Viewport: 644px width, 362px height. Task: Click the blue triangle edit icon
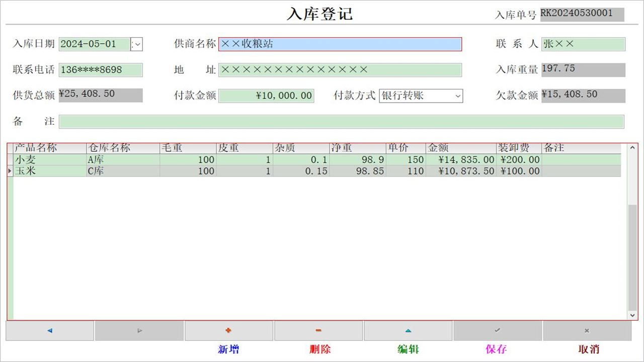coord(408,330)
